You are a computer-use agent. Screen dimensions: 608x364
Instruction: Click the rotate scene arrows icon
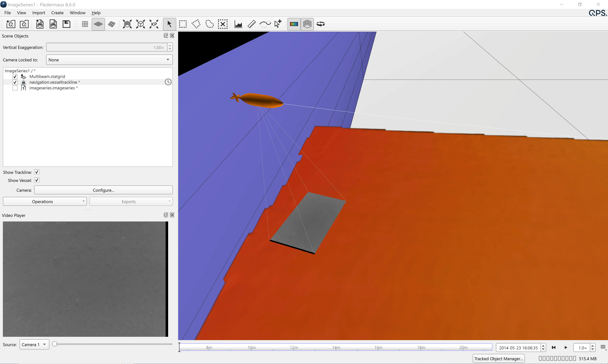click(x=321, y=24)
